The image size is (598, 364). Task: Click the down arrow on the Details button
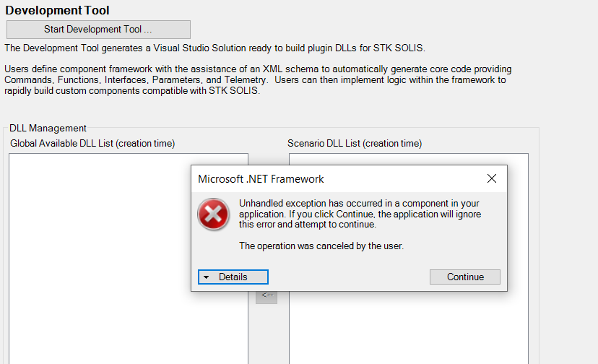pos(206,277)
